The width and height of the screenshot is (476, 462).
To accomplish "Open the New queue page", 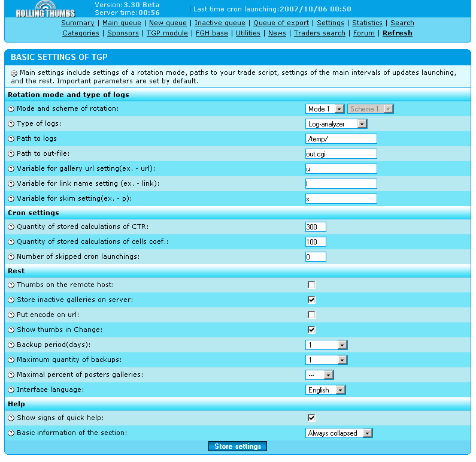I will (x=168, y=23).
